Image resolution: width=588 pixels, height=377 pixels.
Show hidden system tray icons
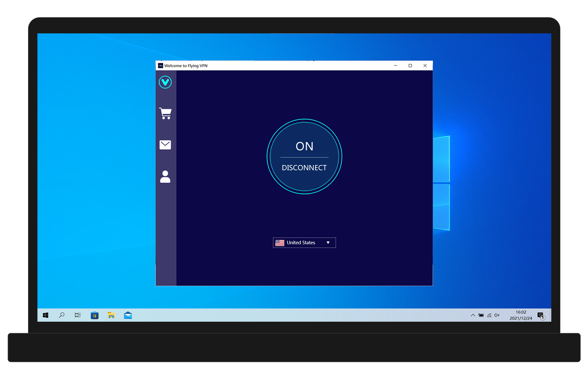point(473,315)
